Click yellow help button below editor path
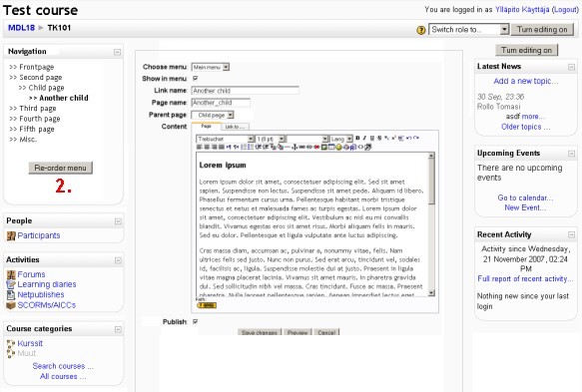Image resolution: width=582 pixels, height=392 pixels. tap(207, 305)
